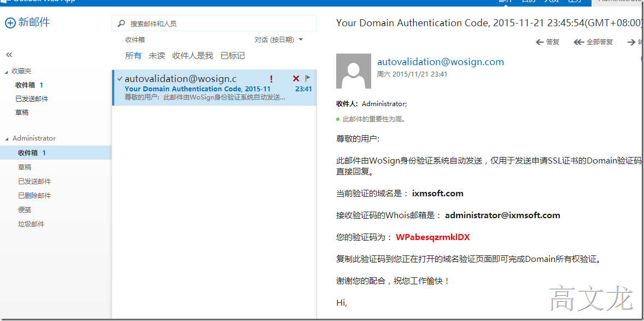Click the recipient name Administrator;
The height and width of the screenshot is (321, 644).
tap(384, 104)
